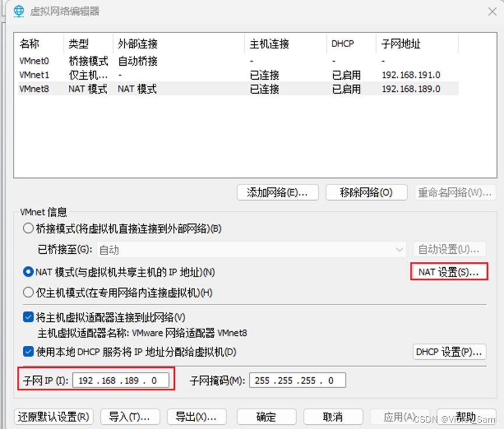Toggle 使用本地 DHCP 服务 checkbox
Screen dimensions: 504x429
pyautogui.click(x=29, y=352)
